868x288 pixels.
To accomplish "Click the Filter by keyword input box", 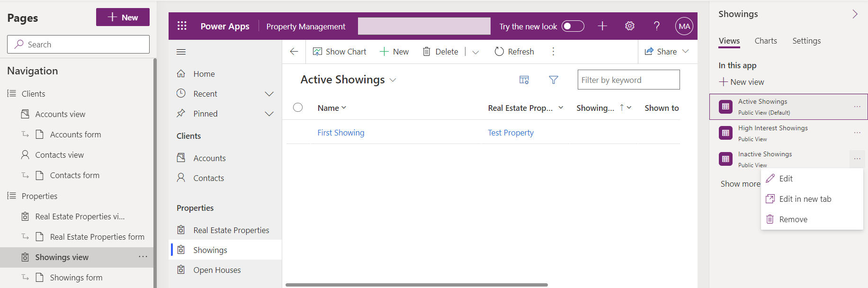I will 628,80.
